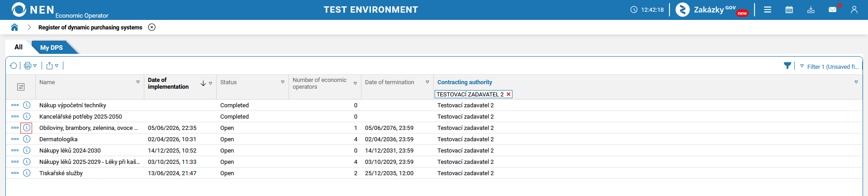Open row menu for Nákupy léků 2025-2029
The width and height of the screenshot is (868, 196).
15,162
